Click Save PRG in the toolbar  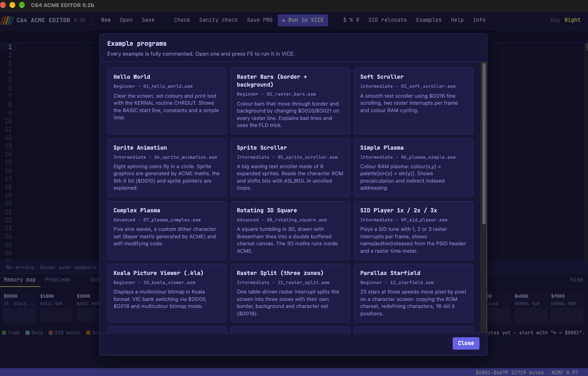coord(260,20)
